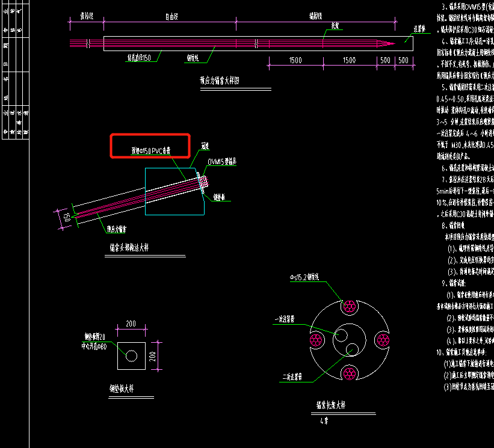The height and width of the screenshot is (448, 494).
Task: Select the 钢垫板大样 title text
Action: [x=122, y=388]
